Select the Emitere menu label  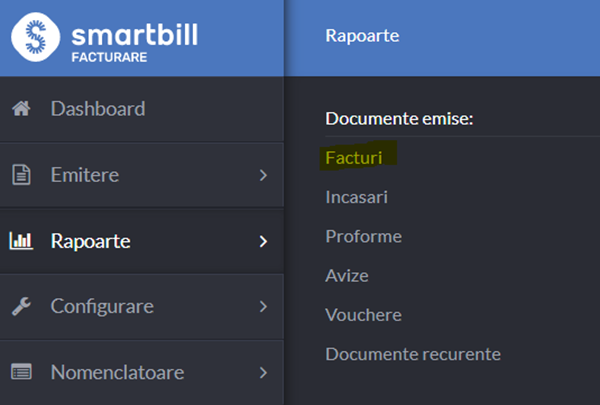coord(85,175)
